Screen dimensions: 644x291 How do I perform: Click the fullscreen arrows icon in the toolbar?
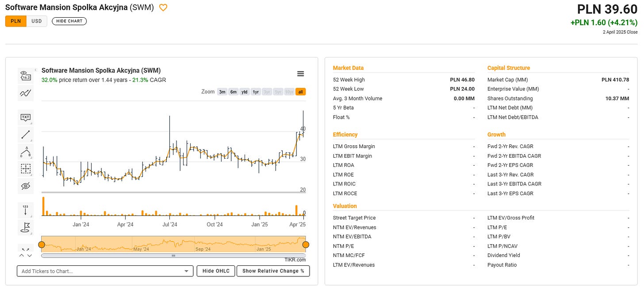click(x=26, y=250)
